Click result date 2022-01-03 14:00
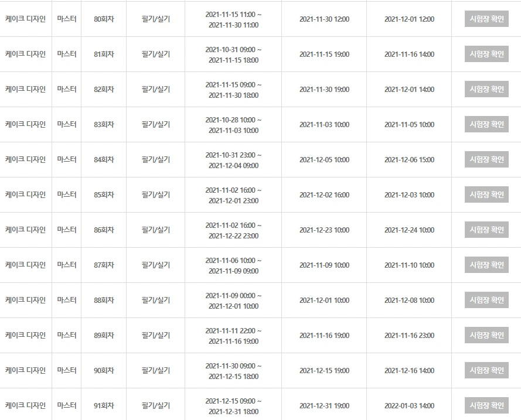Screen dimensions: 521x420 [x=409, y=406]
